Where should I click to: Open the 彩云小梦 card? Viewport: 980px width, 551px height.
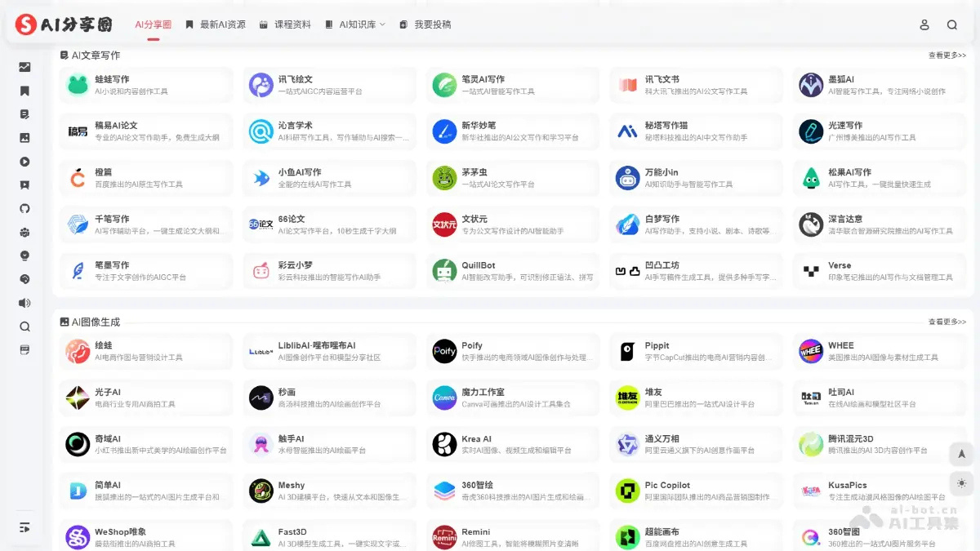coord(330,271)
